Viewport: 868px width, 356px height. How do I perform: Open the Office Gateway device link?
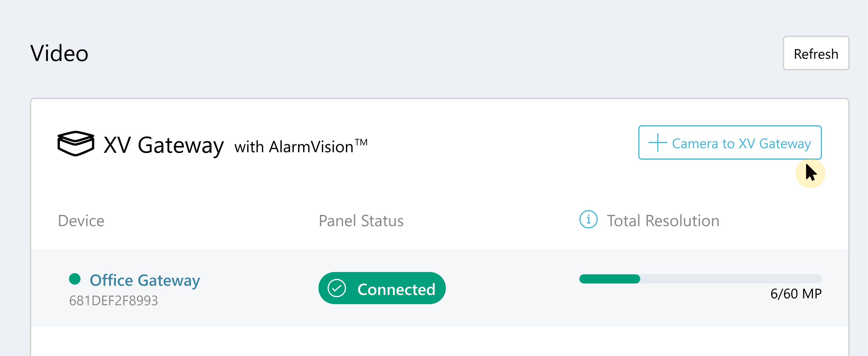[145, 280]
